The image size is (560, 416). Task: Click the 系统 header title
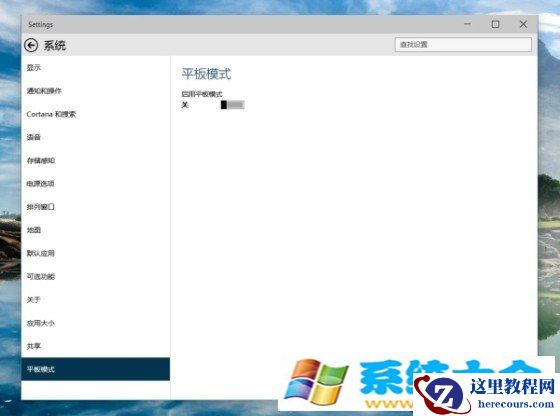[x=55, y=45]
